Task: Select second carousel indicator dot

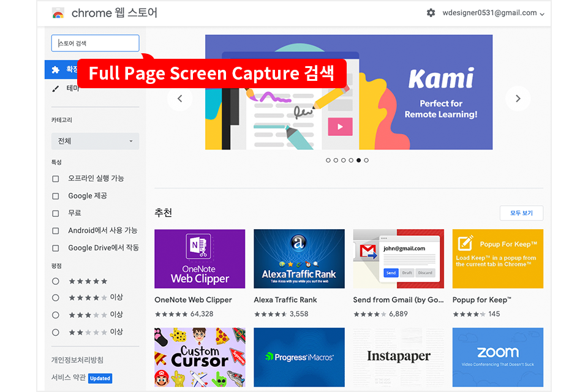Action: coord(336,160)
